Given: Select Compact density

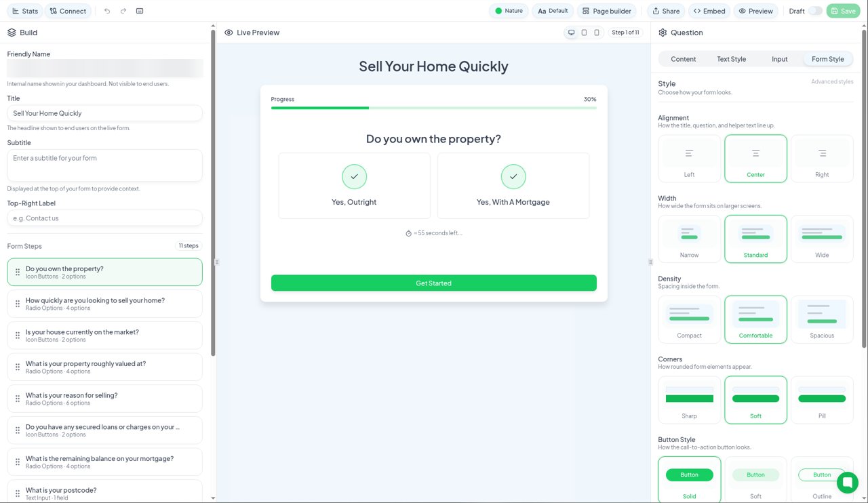Looking at the screenshot, I should tap(689, 319).
